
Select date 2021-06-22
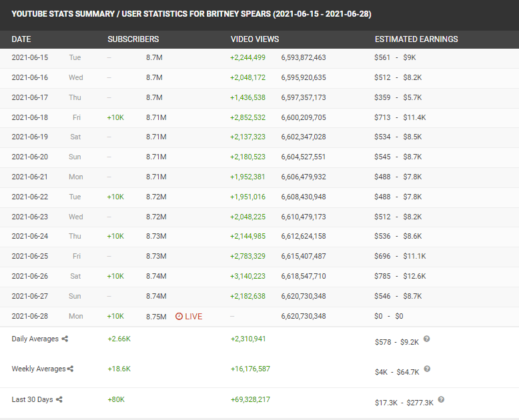pos(30,197)
